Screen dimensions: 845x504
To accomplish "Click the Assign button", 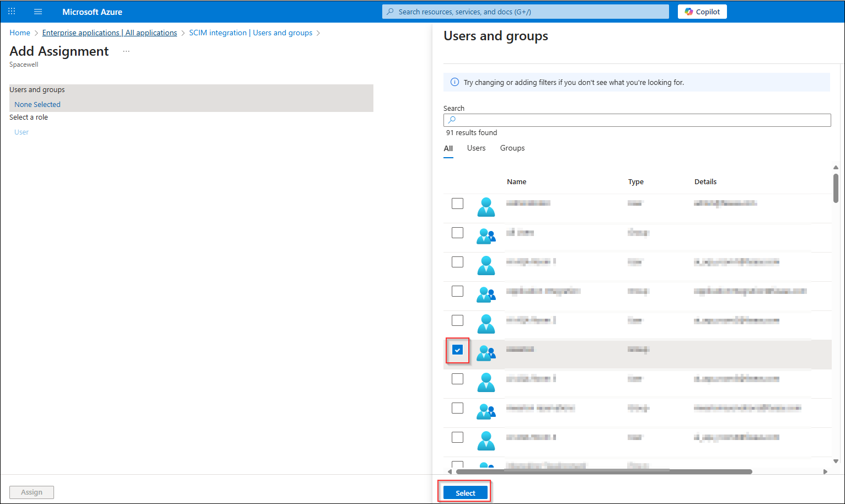I will pos(32,492).
